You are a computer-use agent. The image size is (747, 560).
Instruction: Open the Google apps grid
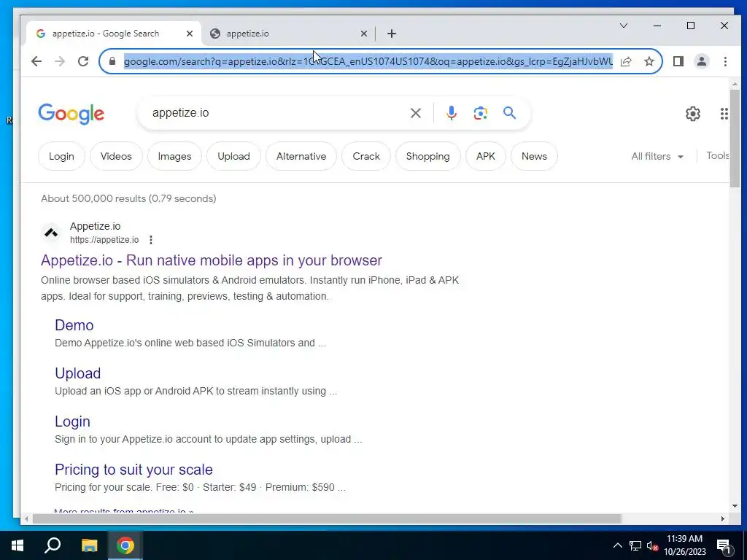click(x=724, y=113)
